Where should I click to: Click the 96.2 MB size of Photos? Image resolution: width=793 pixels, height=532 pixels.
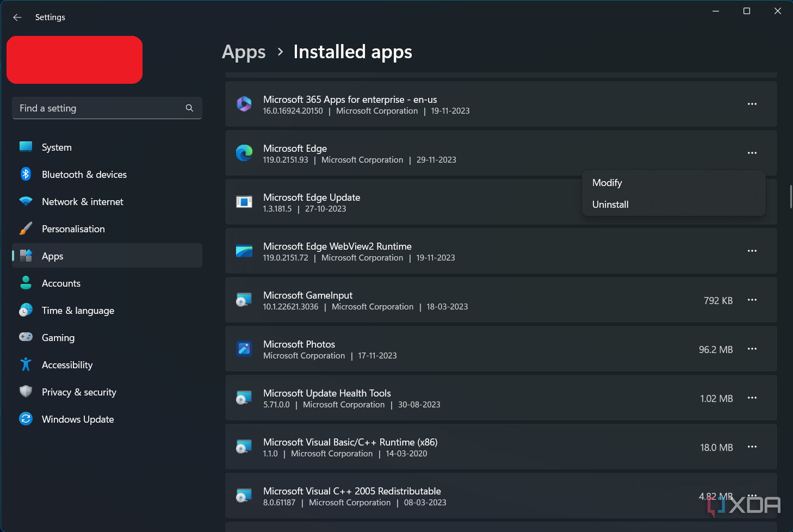click(716, 350)
